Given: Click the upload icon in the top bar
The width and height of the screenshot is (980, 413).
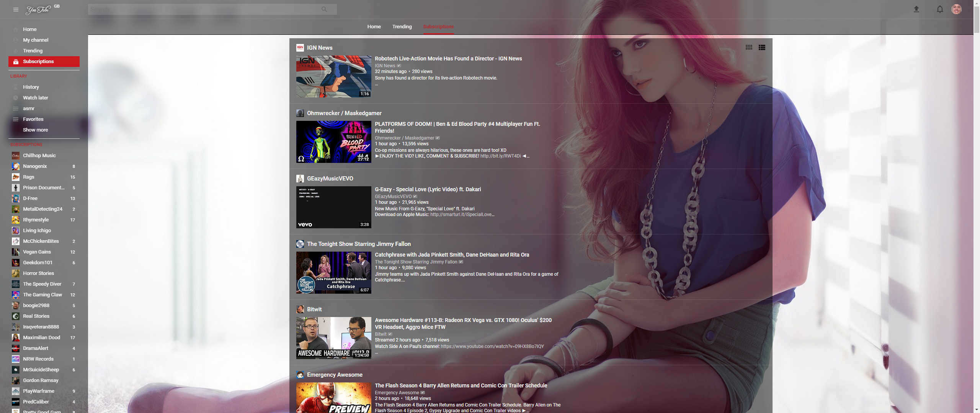Looking at the screenshot, I should 916,9.
